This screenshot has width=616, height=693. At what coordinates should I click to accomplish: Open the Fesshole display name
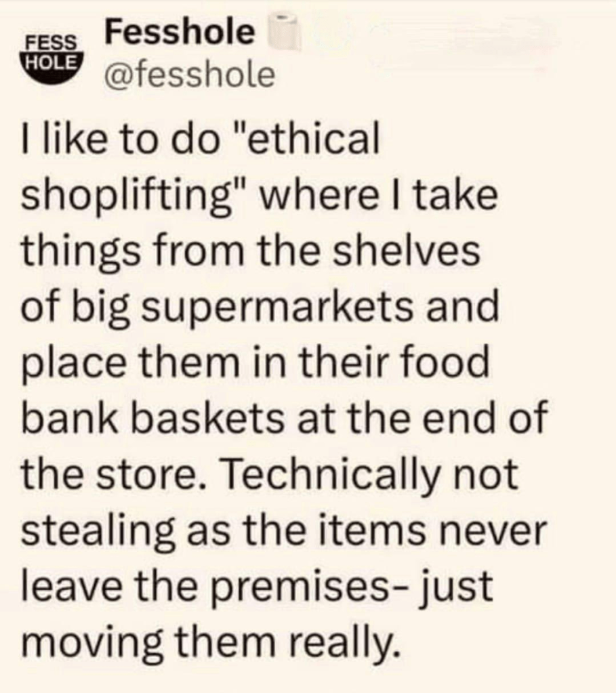point(181,33)
